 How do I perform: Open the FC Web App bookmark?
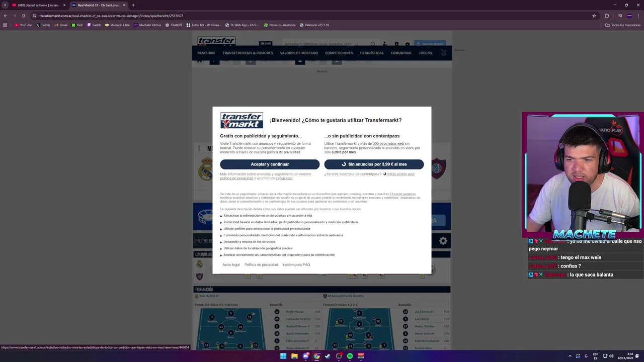coord(242,25)
